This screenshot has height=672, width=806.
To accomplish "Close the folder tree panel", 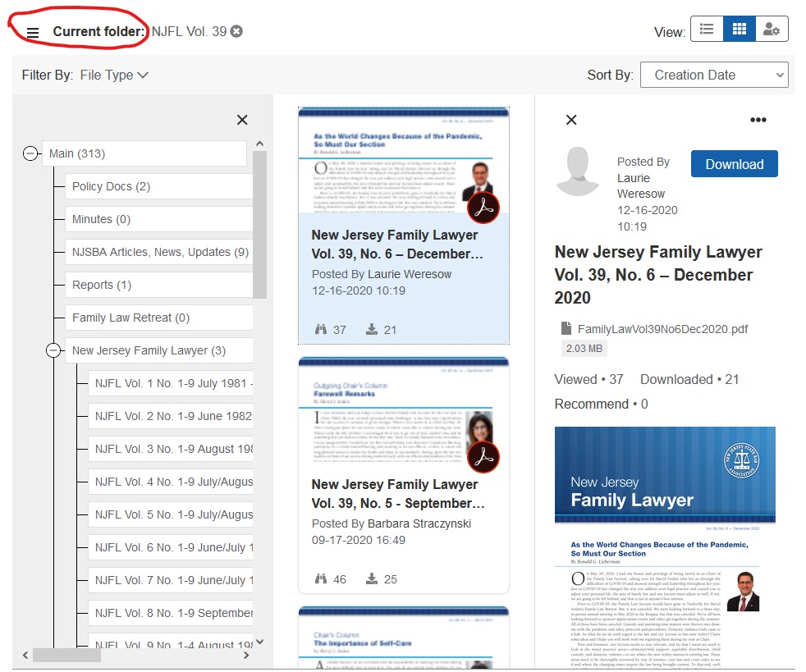I will click(242, 120).
